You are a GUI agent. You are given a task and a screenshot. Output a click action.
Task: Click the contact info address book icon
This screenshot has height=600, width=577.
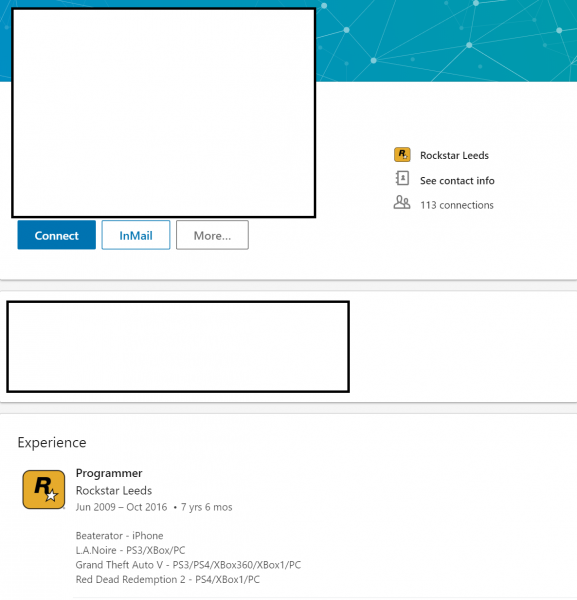(402, 178)
